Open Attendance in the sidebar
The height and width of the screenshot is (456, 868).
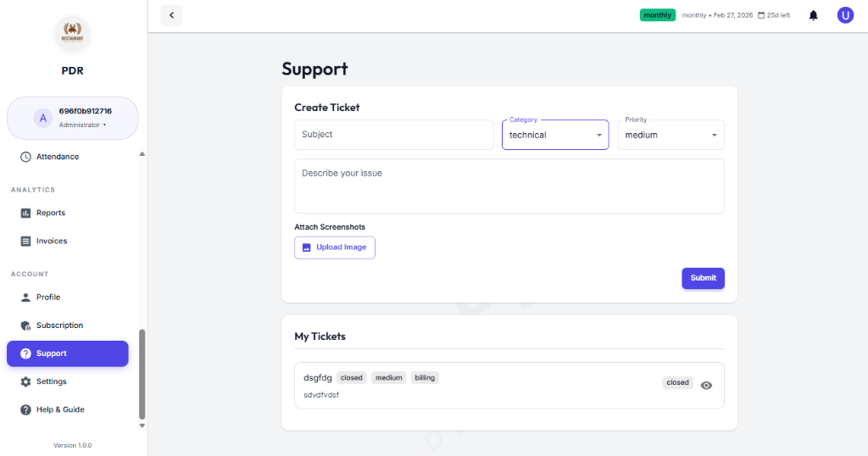(68, 157)
